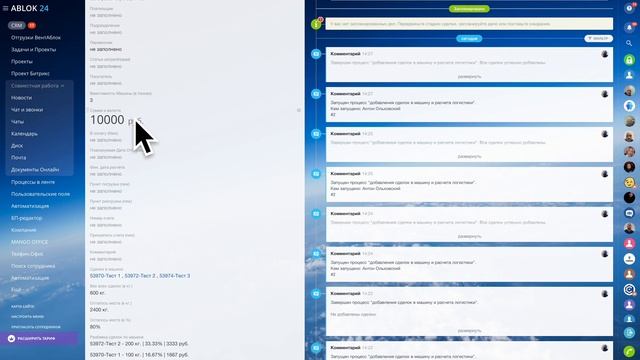Open БП-редактор in the left menu
The image size is (640, 360).
point(27,218)
